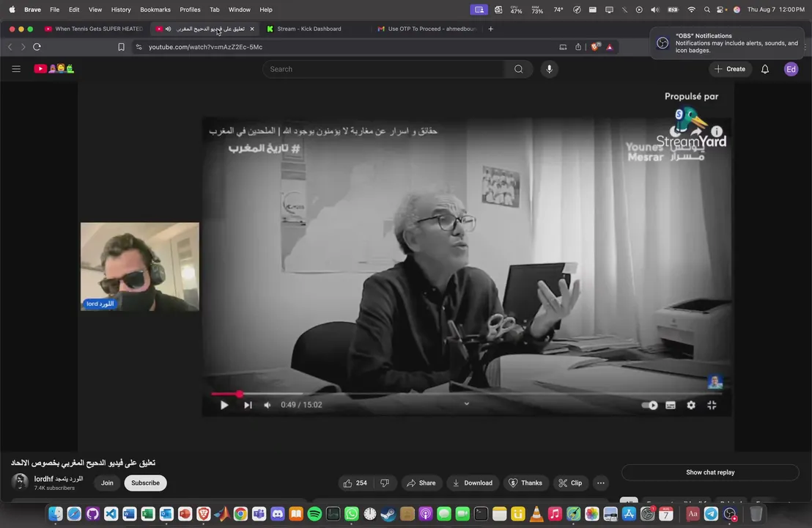Switch to Use OTP To Proceed Gmail tab

coord(428,29)
